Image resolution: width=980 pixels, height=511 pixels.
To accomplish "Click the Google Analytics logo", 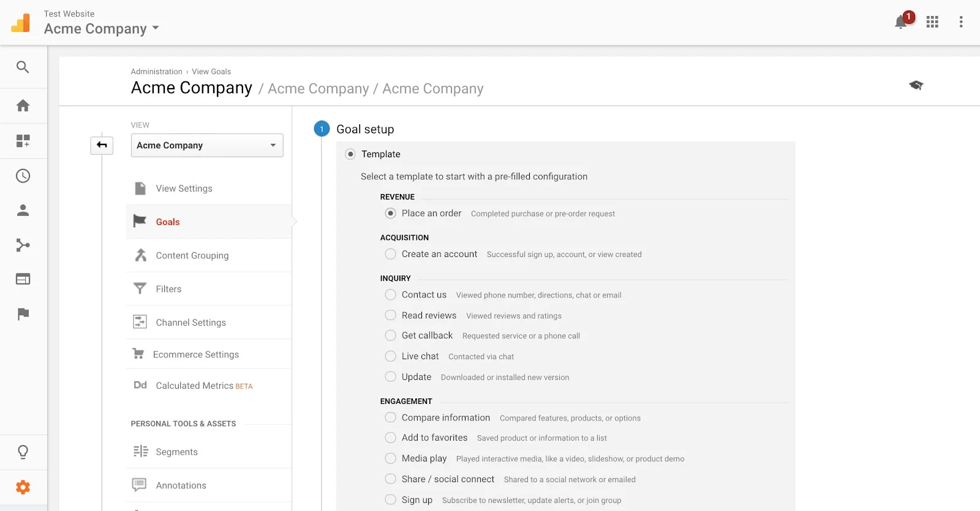I will [21, 23].
